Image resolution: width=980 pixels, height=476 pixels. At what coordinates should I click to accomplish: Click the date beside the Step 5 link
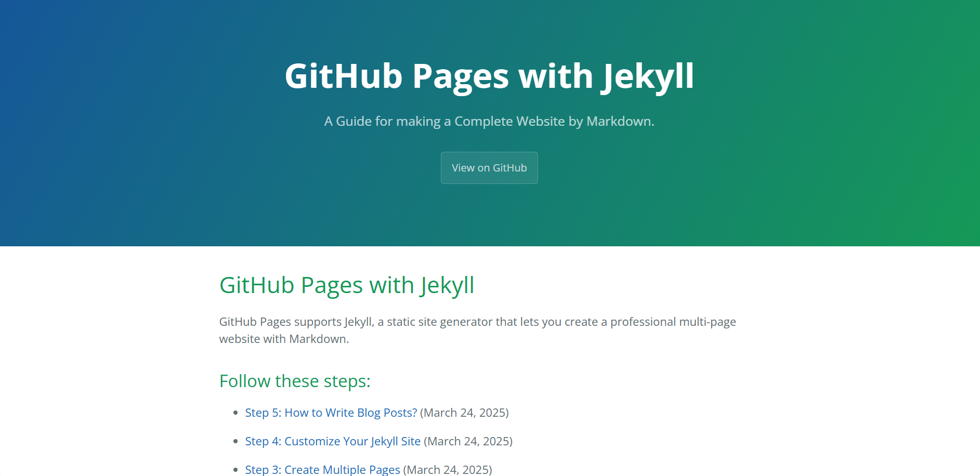click(x=464, y=413)
